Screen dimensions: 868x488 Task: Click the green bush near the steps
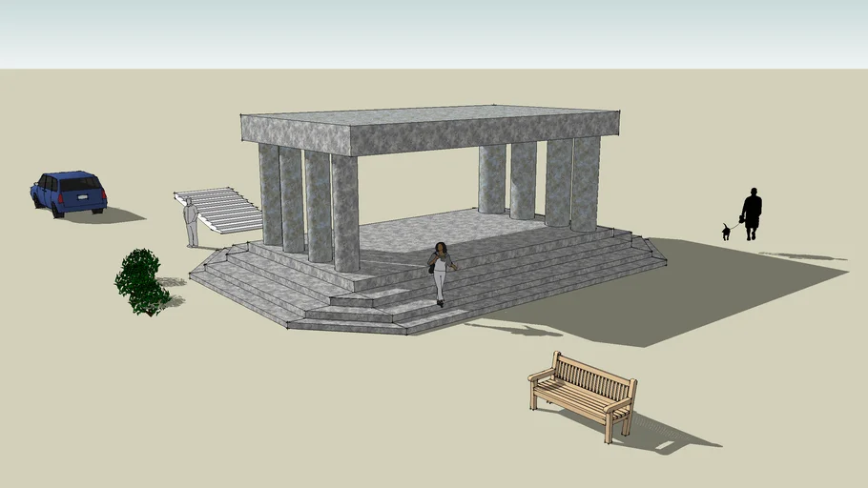[142, 280]
